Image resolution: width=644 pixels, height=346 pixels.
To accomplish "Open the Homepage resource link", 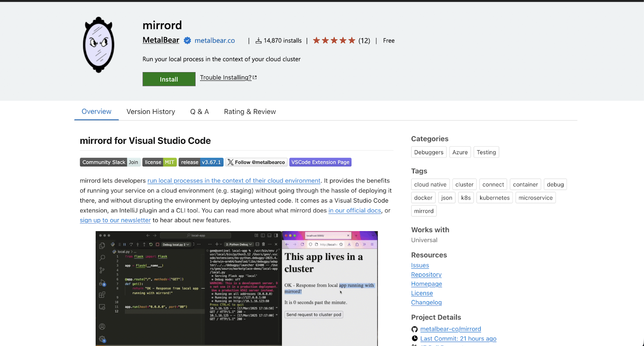I will click(x=427, y=284).
